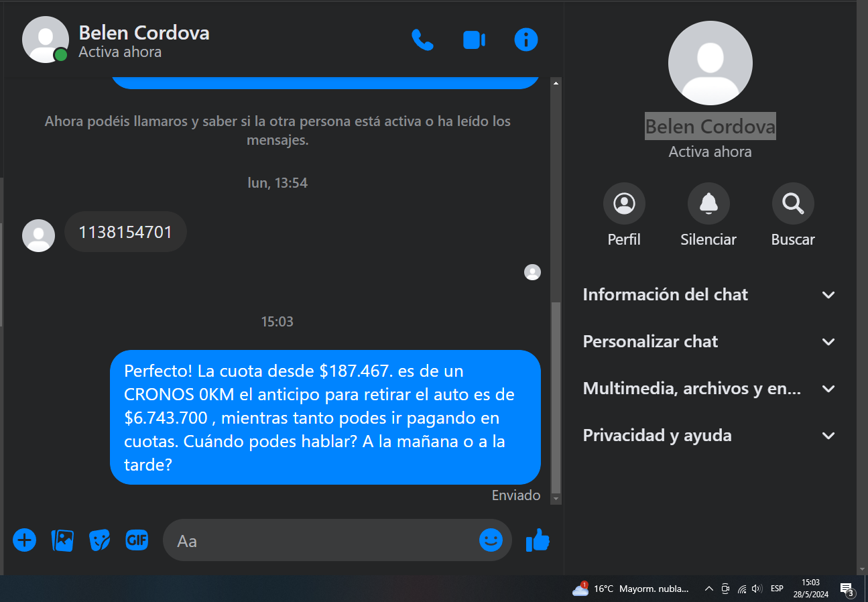Search the conversation with Buscar
Screen dimensions: 868x602
793,215
